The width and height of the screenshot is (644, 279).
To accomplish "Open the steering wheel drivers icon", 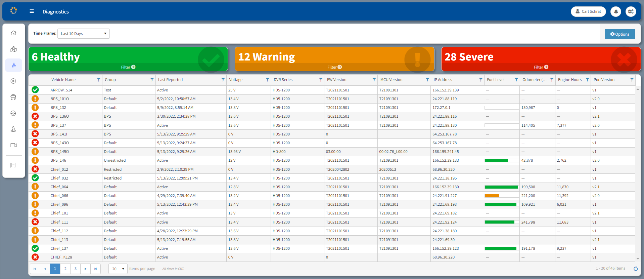I will point(13,113).
